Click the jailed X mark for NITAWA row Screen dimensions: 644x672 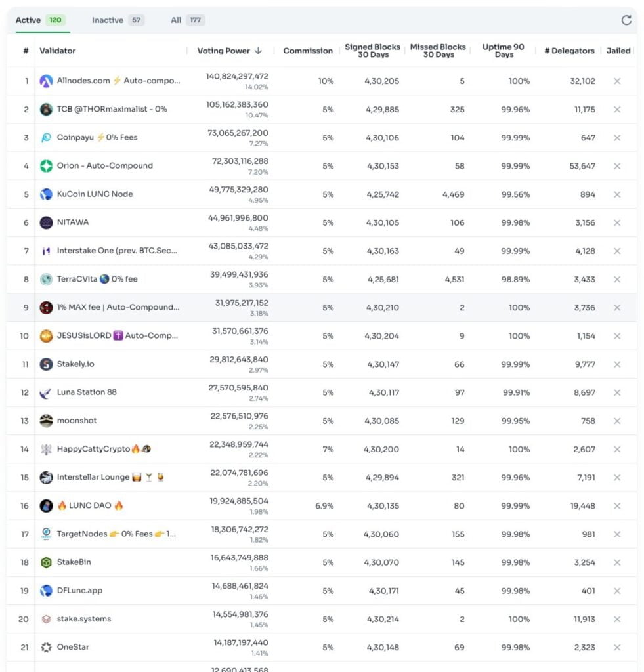tap(617, 222)
